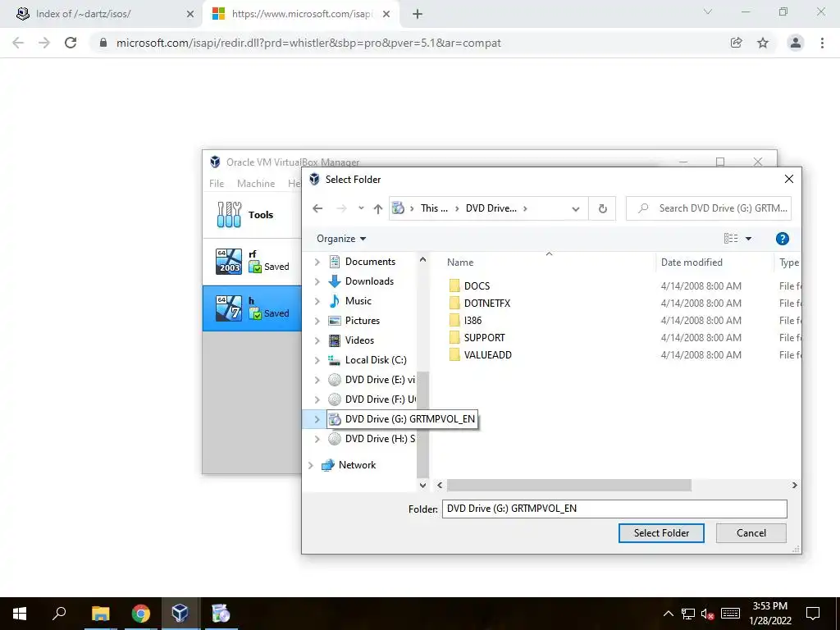Click the Back arrow in Select Folder dialog
840x630 pixels.
click(317, 208)
